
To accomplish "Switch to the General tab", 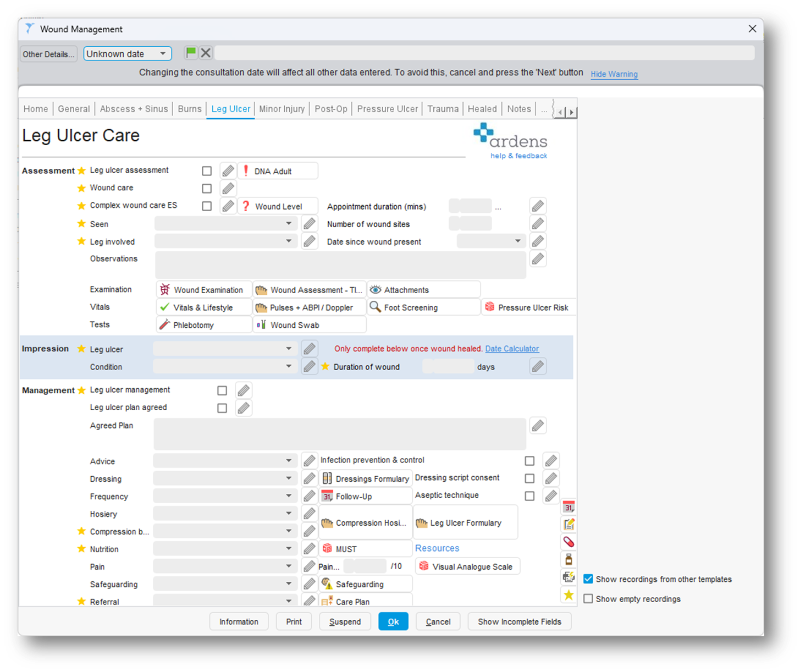I will tap(74, 109).
